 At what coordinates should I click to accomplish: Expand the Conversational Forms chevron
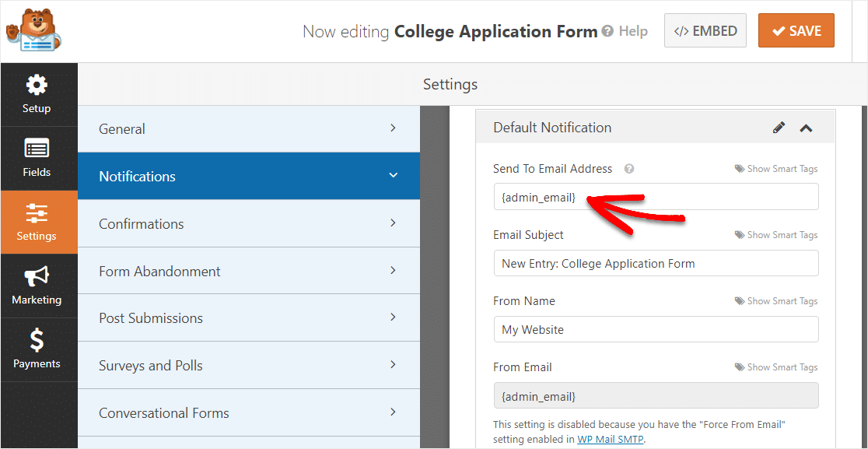(393, 412)
